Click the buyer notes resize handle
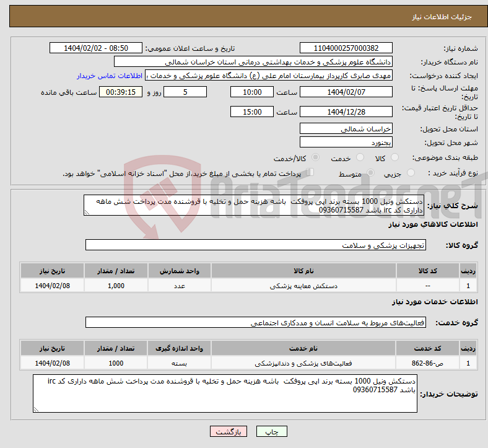 point(36,410)
